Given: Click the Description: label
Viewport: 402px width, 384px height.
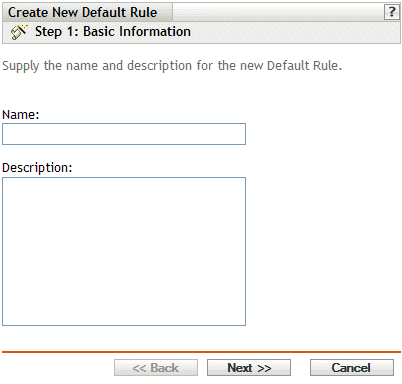Looking at the screenshot, I should click(37, 168).
